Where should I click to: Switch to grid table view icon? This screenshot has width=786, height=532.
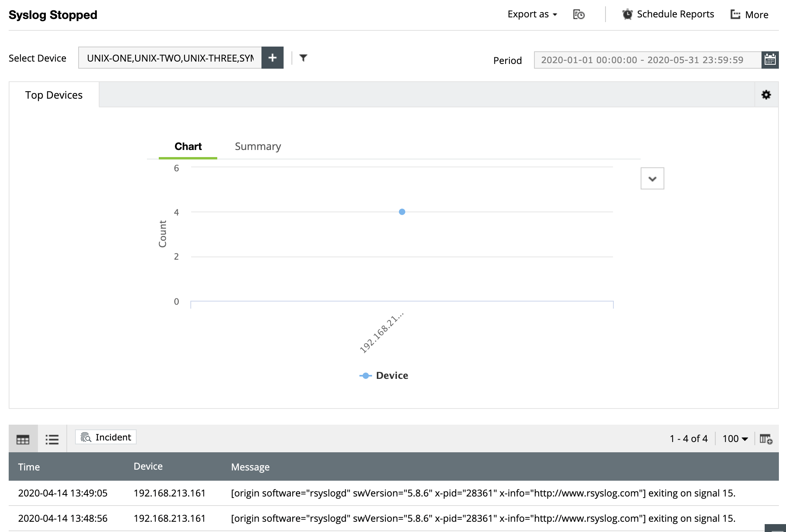coord(23,439)
